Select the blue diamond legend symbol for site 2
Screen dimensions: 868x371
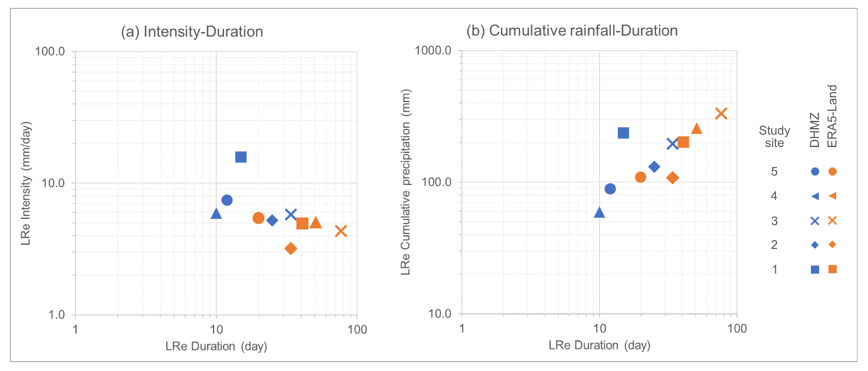(815, 245)
